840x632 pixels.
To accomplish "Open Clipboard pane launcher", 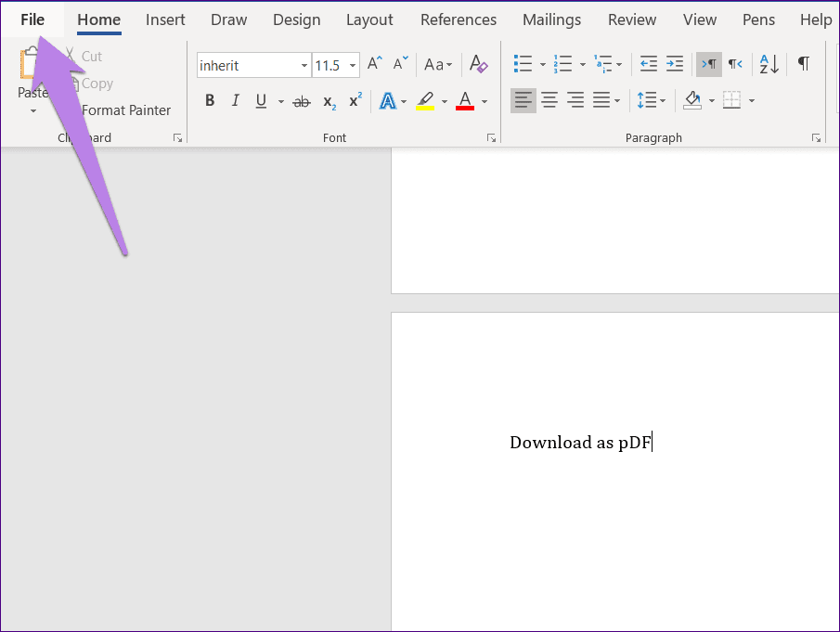I will click(x=178, y=138).
